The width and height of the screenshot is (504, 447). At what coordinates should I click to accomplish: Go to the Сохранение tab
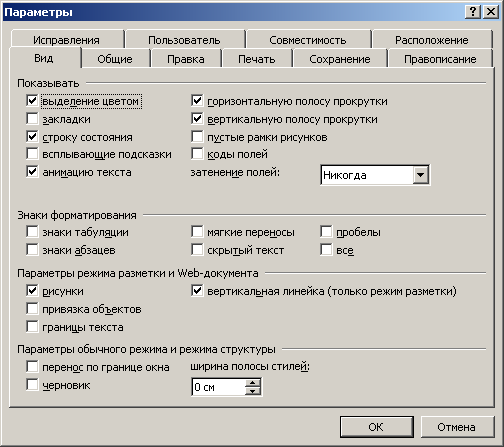tap(340, 59)
